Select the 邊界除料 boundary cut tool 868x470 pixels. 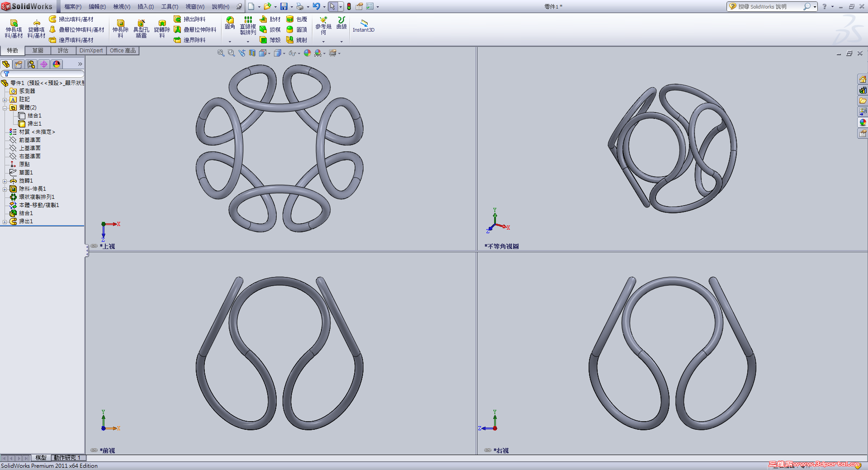click(190, 40)
